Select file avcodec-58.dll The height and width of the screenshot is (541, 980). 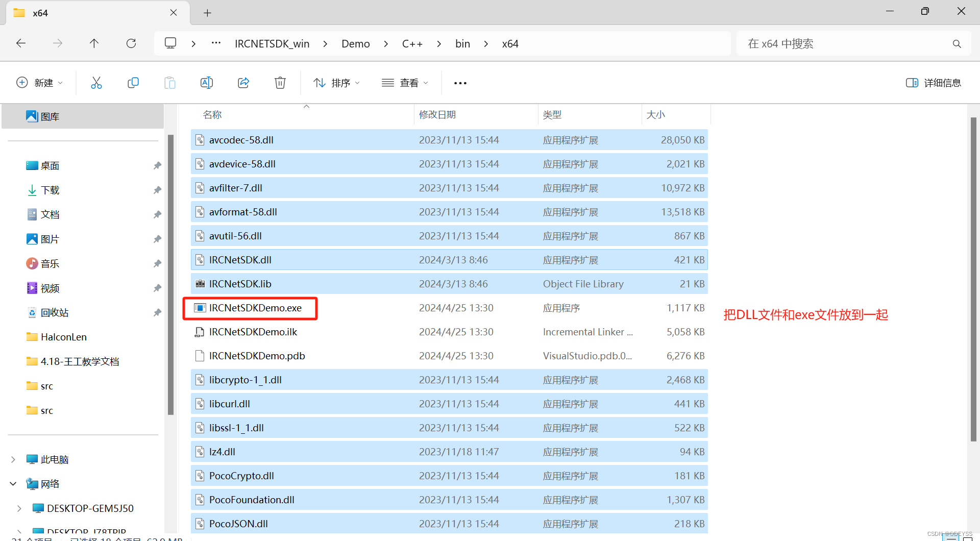pyautogui.click(x=449, y=140)
